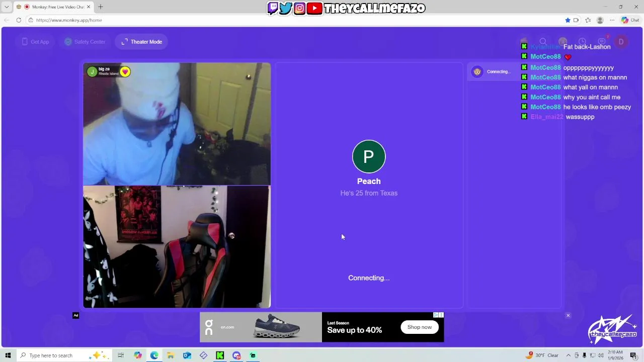Open the Discord icon in the taskbar
Screen dimensions: 644x362
(236, 355)
